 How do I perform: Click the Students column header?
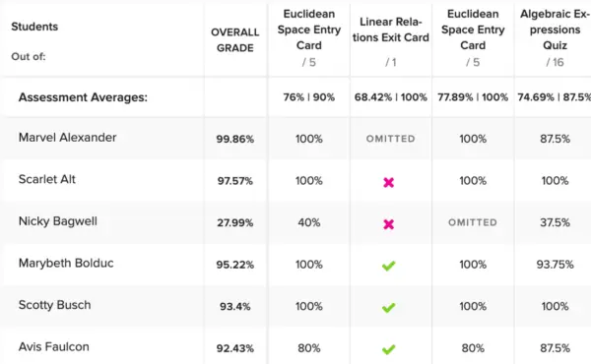coord(34,27)
